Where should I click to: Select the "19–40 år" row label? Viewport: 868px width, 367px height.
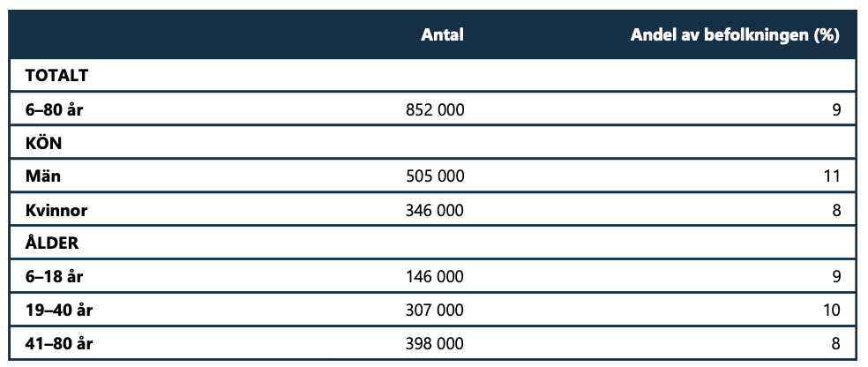(59, 310)
